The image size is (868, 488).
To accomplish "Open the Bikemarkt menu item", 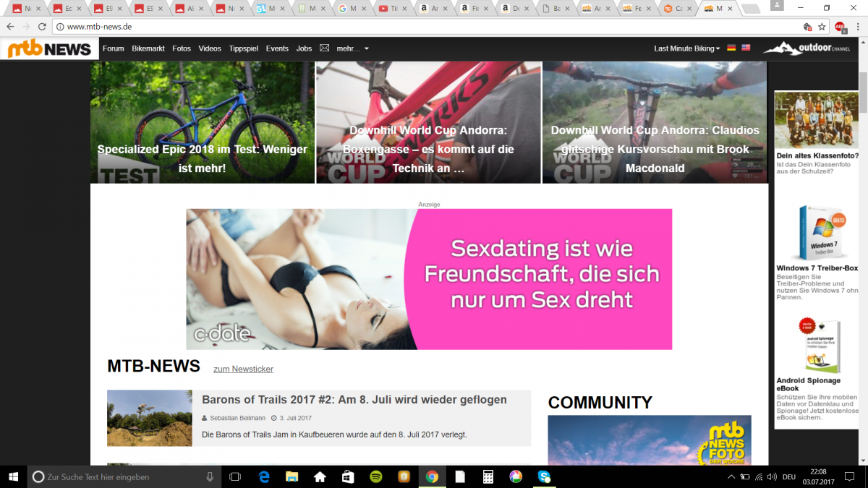I will [148, 48].
